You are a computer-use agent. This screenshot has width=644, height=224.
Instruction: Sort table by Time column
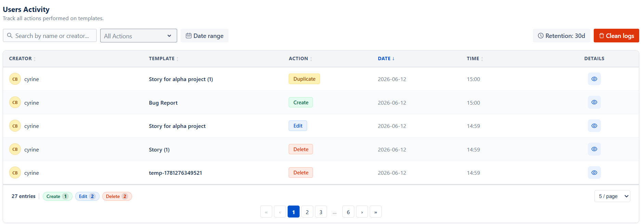pyautogui.click(x=475, y=58)
